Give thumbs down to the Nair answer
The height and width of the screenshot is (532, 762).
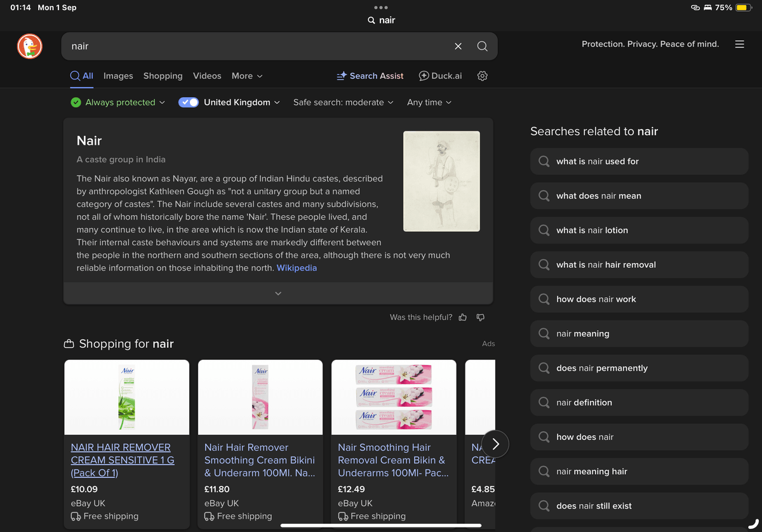coord(481,317)
